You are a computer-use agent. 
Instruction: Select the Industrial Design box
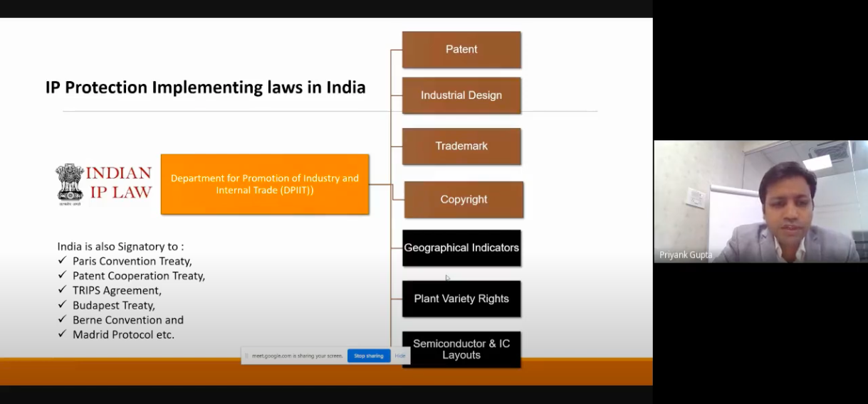pyautogui.click(x=461, y=95)
